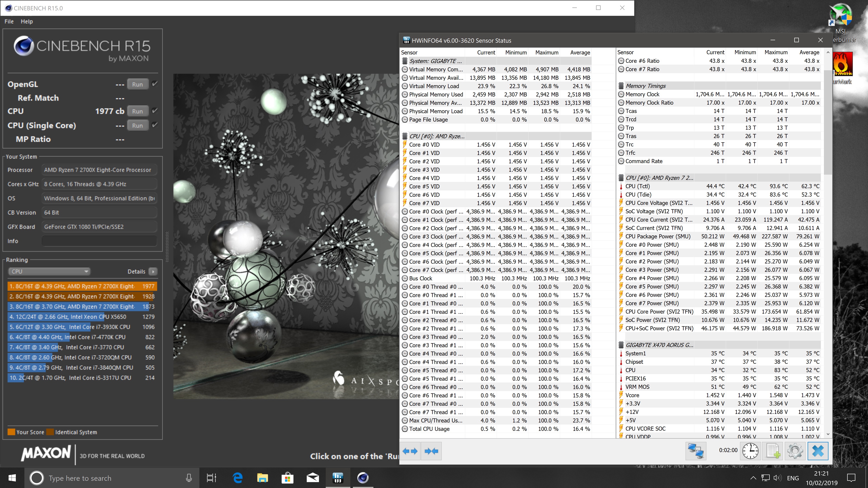Select Intel Core i7-4770K ranking entry
The image size is (868, 488).
click(x=82, y=337)
